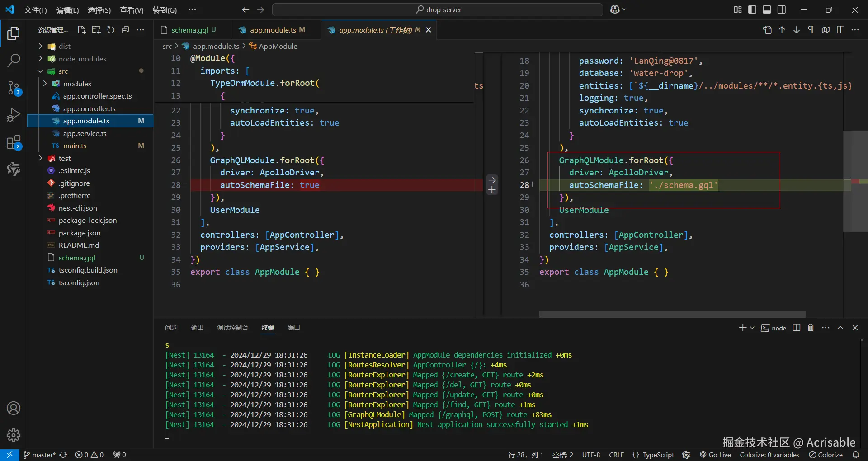The image size is (868, 461).
Task: Open the 查看(V) menu
Action: (132, 10)
